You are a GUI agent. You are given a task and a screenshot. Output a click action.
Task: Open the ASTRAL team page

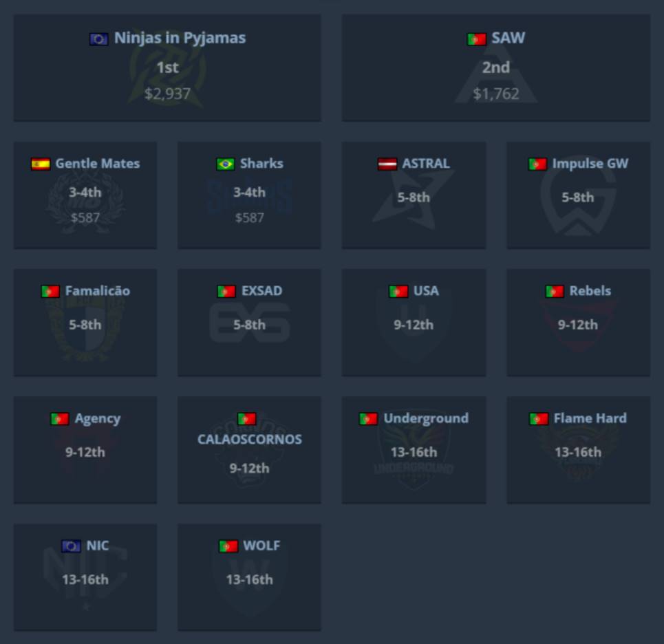tap(426, 164)
